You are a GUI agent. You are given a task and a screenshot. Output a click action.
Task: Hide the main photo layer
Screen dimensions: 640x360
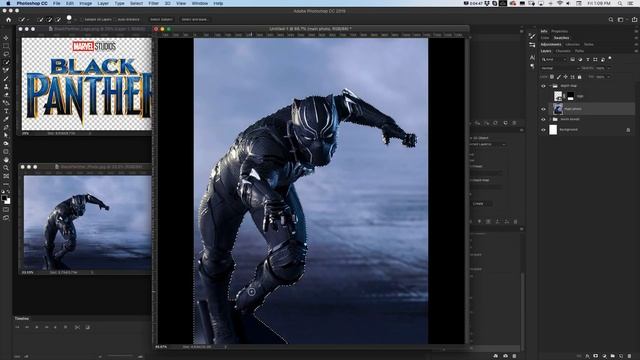point(543,109)
